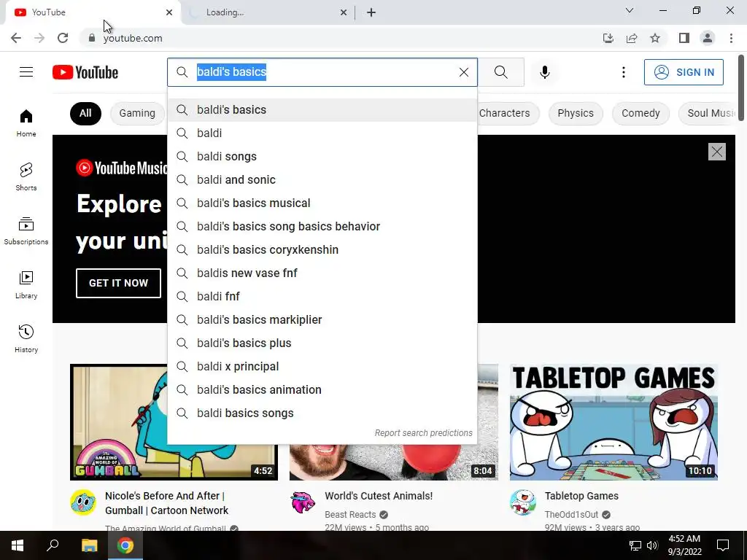Close the YouTube tab
This screenshot has height=560, width=747.
pyautogui.click(x=169, y=12)
